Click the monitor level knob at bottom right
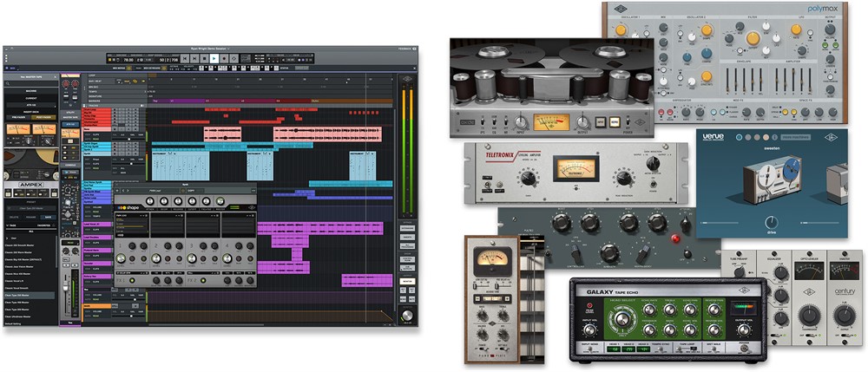 click(406, 314)
